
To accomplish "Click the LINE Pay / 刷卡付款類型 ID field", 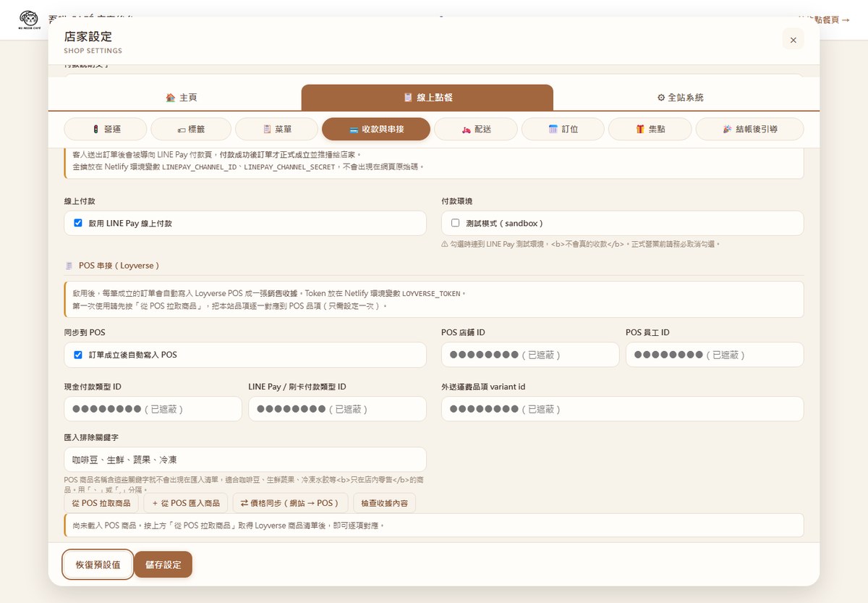I will point(337,409).
